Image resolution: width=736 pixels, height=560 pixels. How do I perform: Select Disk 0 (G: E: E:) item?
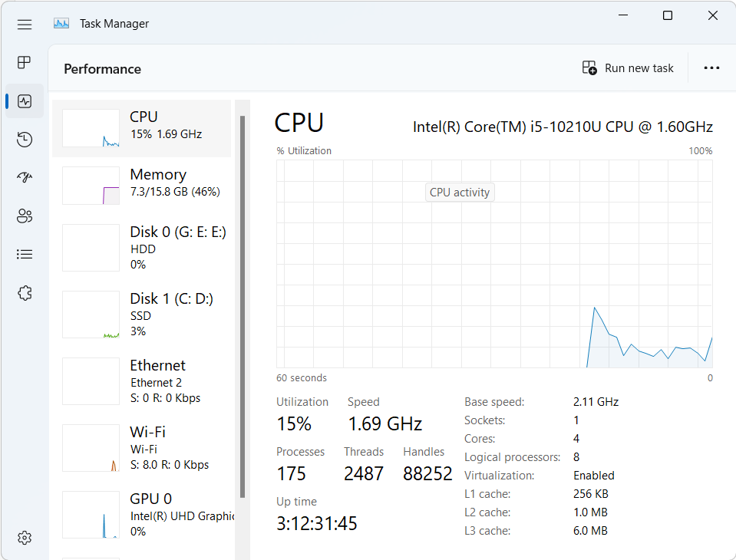(142, 248)
